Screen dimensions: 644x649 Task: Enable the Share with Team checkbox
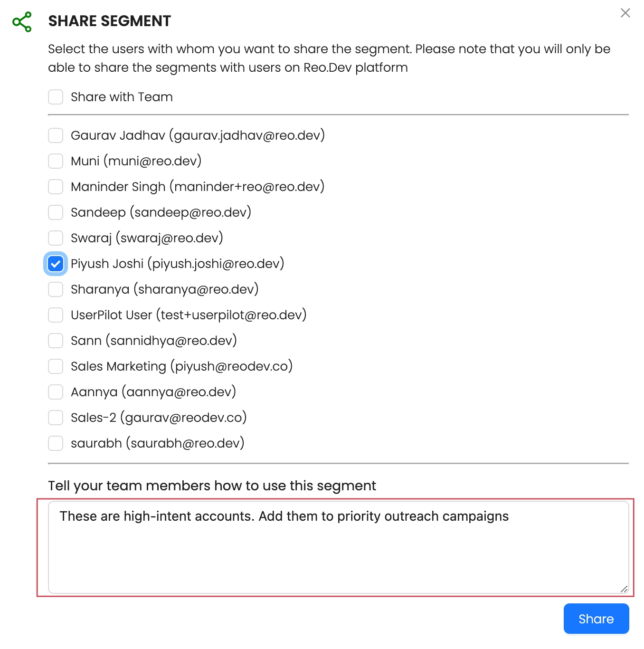click(56, 97)
